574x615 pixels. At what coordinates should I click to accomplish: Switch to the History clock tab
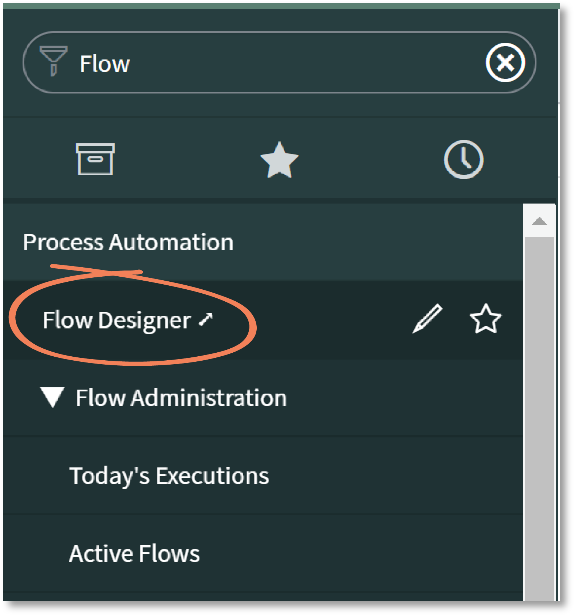pos(463,159)
